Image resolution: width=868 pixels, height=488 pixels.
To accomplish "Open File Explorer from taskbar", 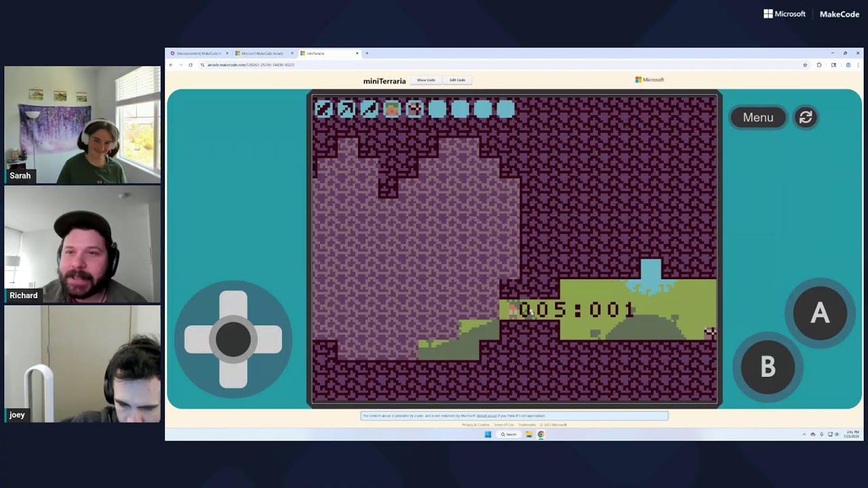I will pyautogui.click(x=528, y=434).
